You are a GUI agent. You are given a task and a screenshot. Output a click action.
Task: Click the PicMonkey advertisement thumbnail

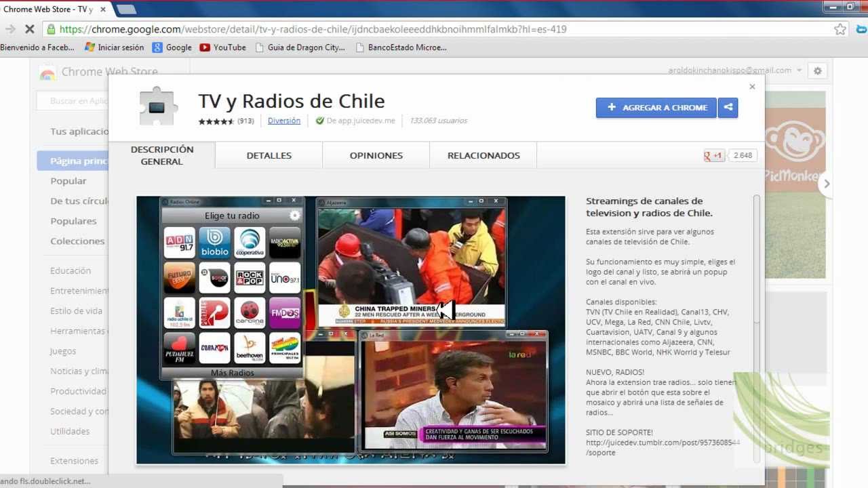795,184
